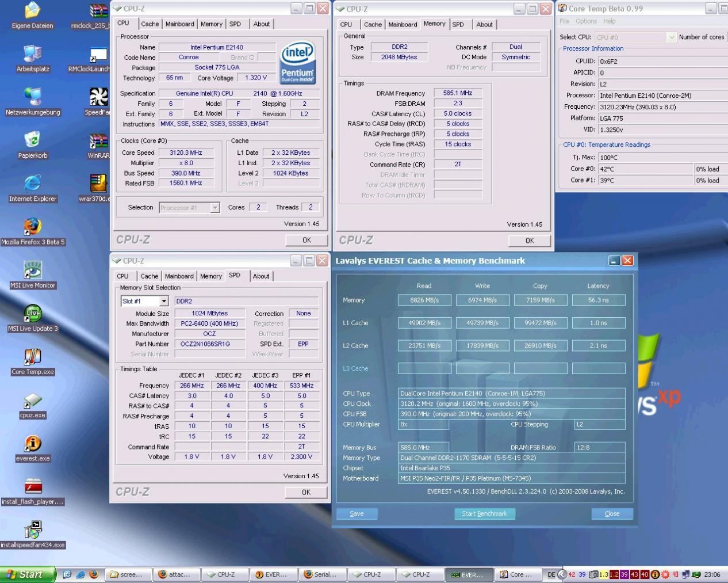The width and height of the screenshot is (728, 583).
Task: Click the EPP #1 frequency 533 MHz cell
Action: [302, 386]
